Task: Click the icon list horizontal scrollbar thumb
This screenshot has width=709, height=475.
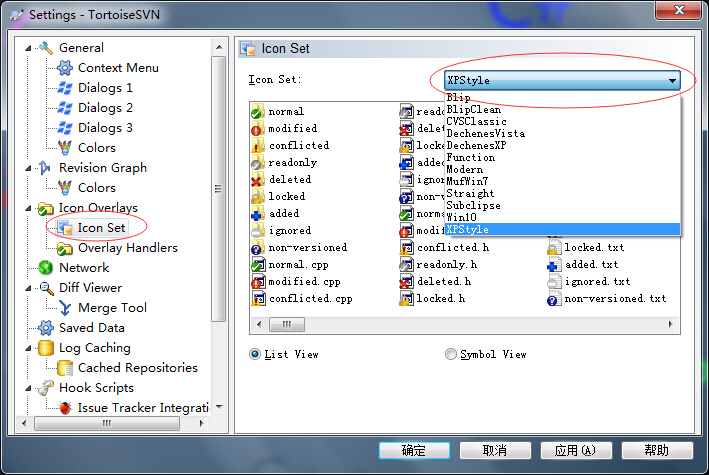Action: pos(287,324)
